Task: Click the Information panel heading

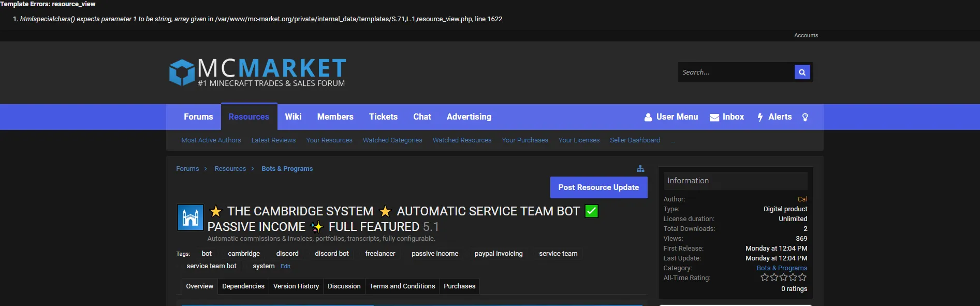Action: click(x=735, y=181)
